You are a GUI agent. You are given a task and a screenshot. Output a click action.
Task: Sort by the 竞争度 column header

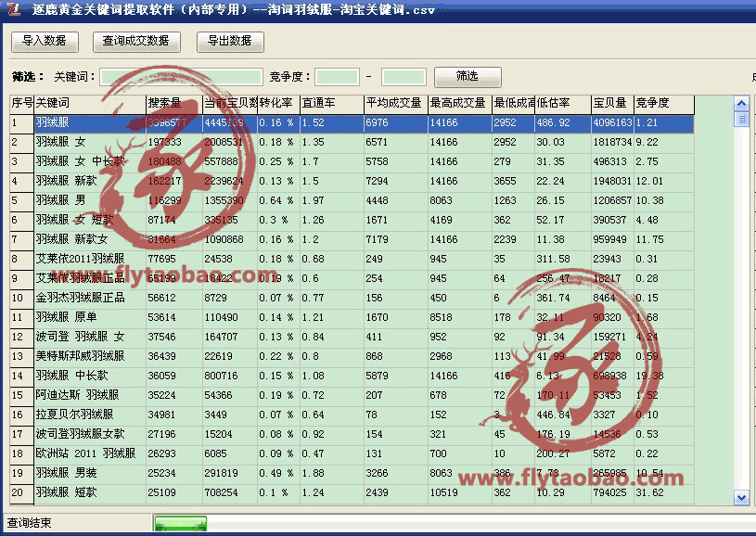pyautogui.click(x=664, y=103)
